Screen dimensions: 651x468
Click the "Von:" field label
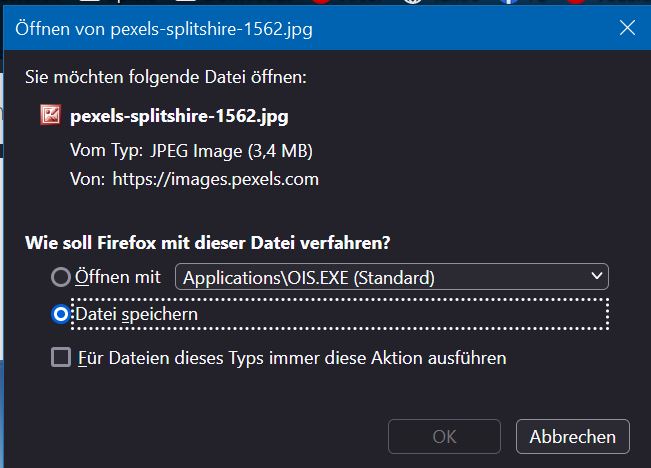click(x=86, y=180)
